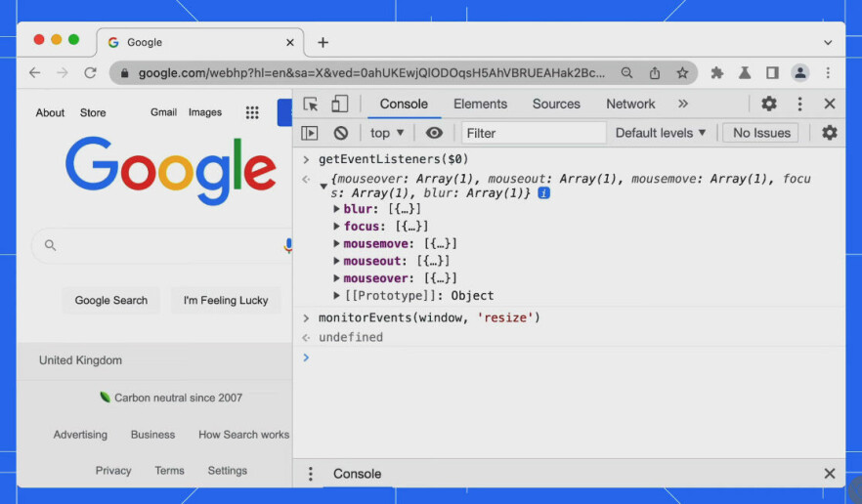The width and height of the screenshot is (862, 504).
Task: Close the Google tab
Action: [x=289, y=42]
